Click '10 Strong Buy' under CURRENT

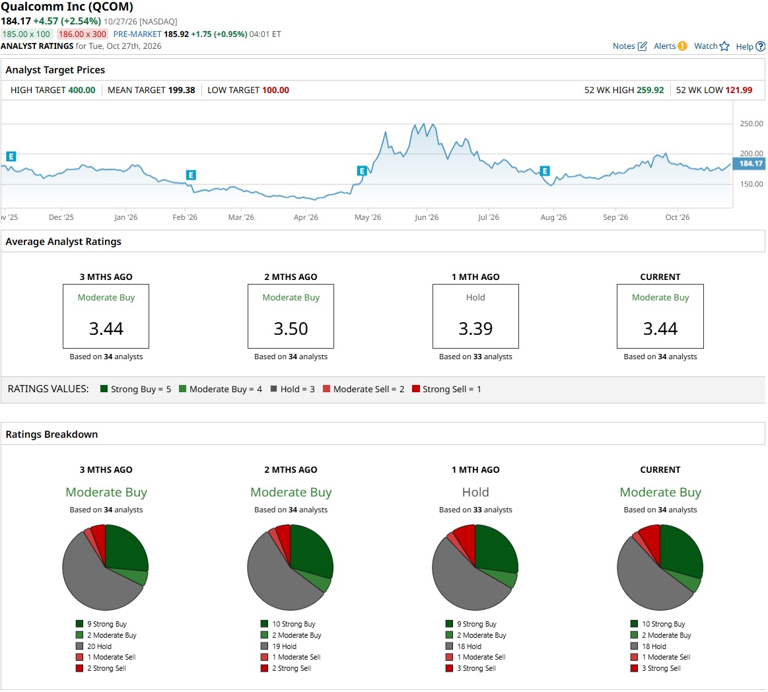[664, 624]
